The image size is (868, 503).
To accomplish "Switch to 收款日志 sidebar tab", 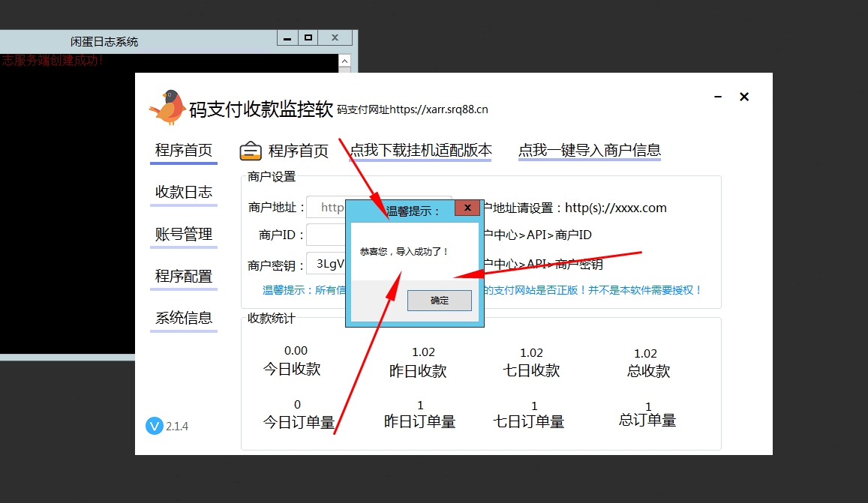I will pos(184,193).
